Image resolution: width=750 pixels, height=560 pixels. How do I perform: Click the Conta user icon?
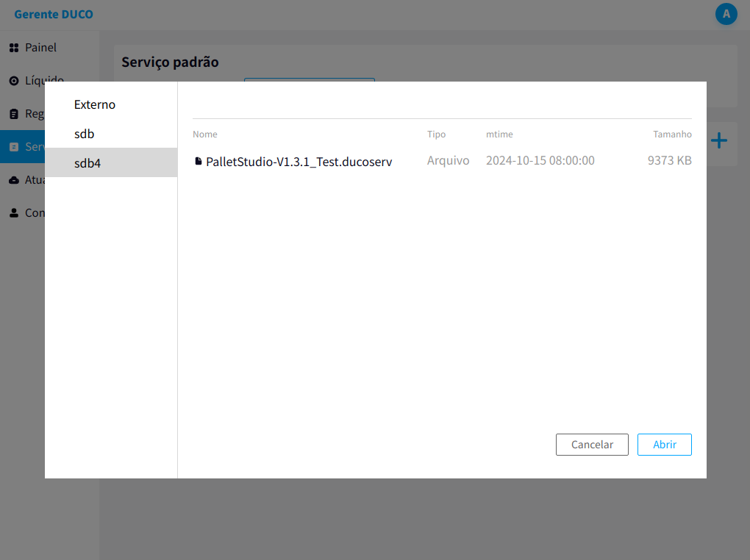14,213
